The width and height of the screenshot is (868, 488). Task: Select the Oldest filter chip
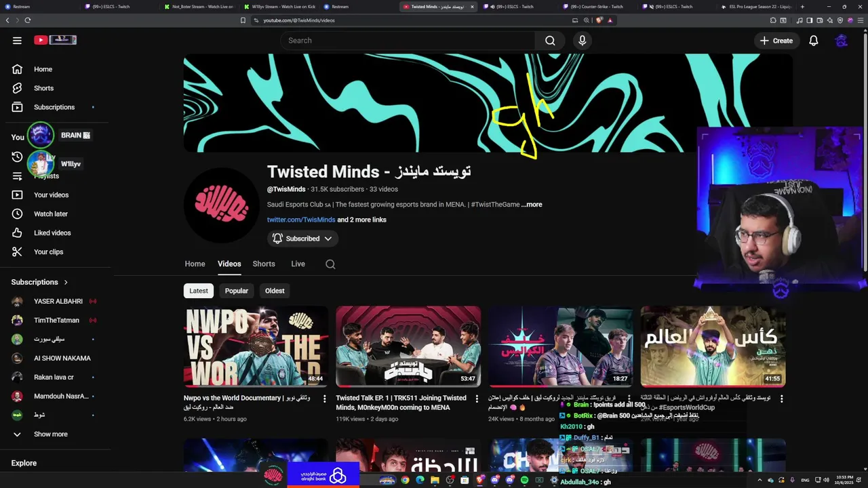[275, 291]
